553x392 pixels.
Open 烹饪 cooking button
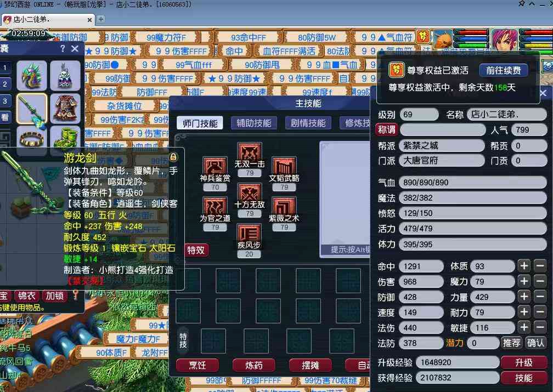[x=197, y=365]
